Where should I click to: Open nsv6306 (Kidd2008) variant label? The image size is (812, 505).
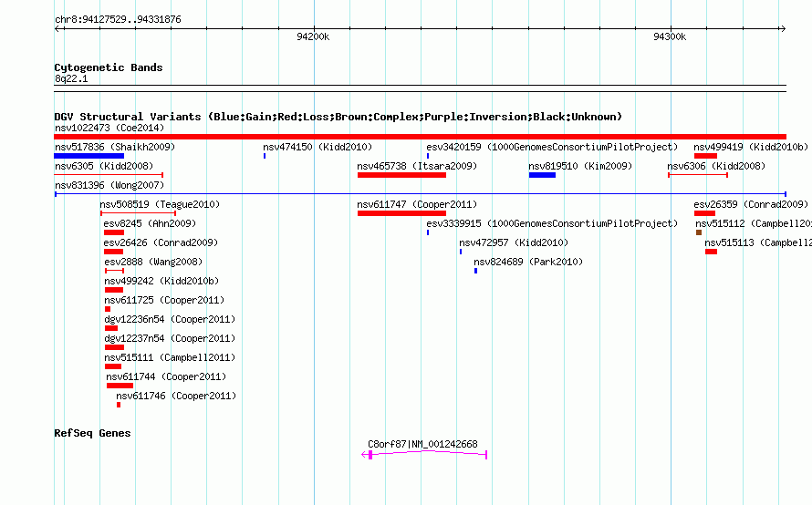coord(716,166)
